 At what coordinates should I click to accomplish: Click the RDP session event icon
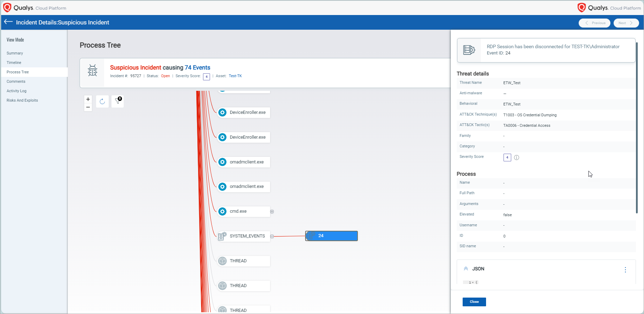click(469, 50)
